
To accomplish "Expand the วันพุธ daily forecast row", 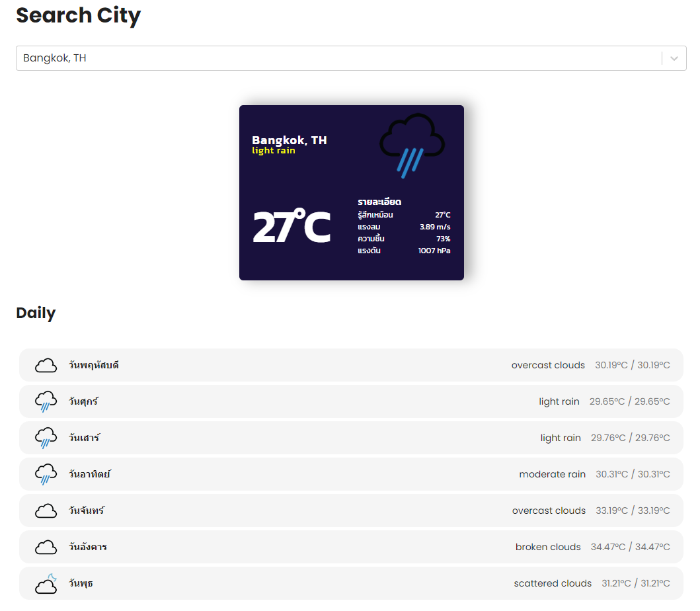I will coord(351,583).
